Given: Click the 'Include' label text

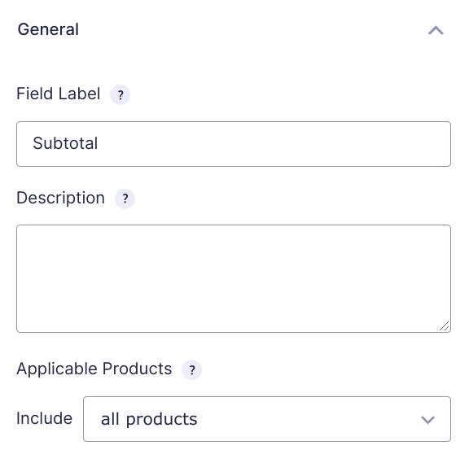Looking at the screenshot, I should coord(44,418).
